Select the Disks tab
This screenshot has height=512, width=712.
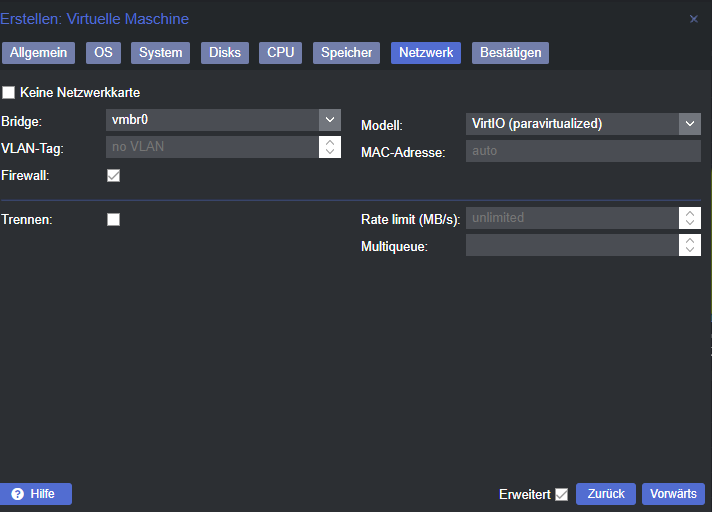pyautogui.click(x=225, y=53)
